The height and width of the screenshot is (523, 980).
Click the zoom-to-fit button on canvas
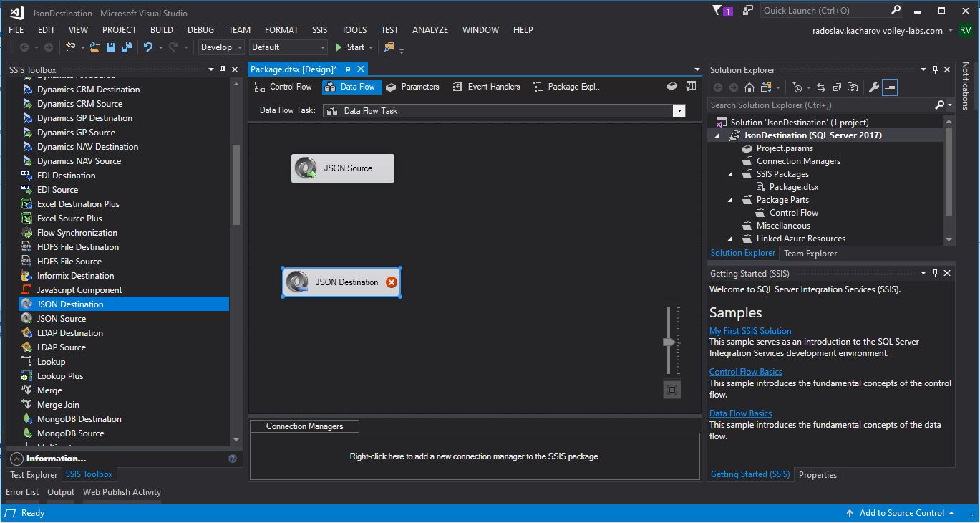671,390
